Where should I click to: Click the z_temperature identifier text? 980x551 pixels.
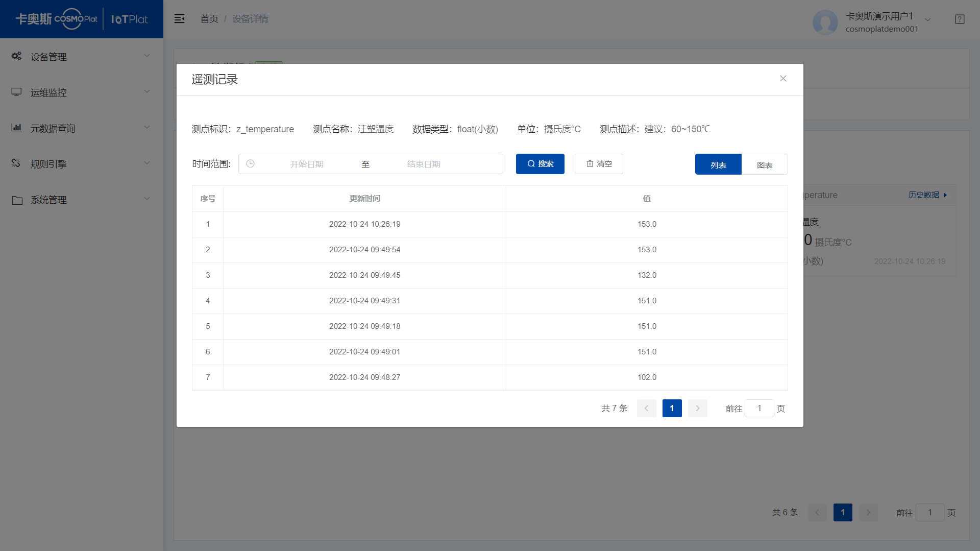265,129
